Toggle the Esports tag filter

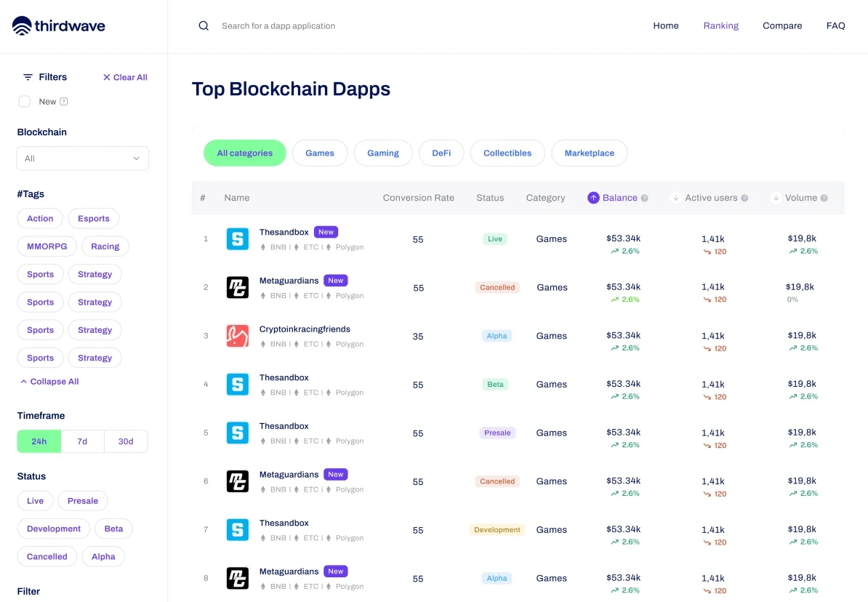pos(94,218)
